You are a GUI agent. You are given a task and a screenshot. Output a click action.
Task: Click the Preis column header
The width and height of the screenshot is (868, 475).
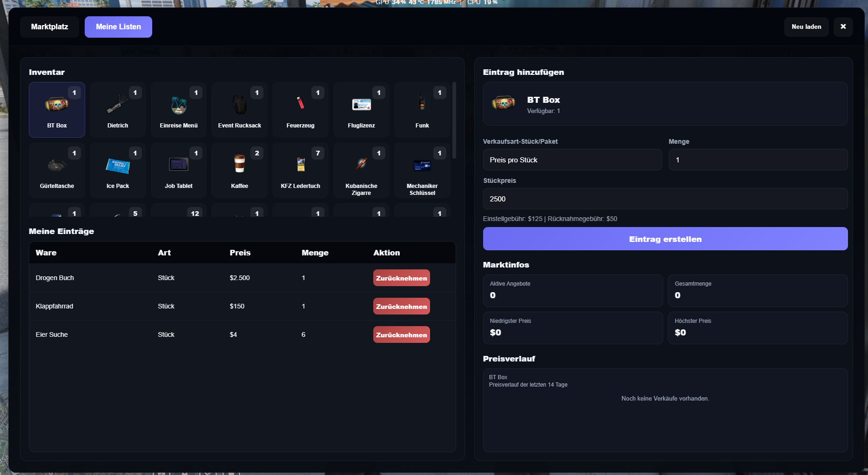[x=240, y=253]
